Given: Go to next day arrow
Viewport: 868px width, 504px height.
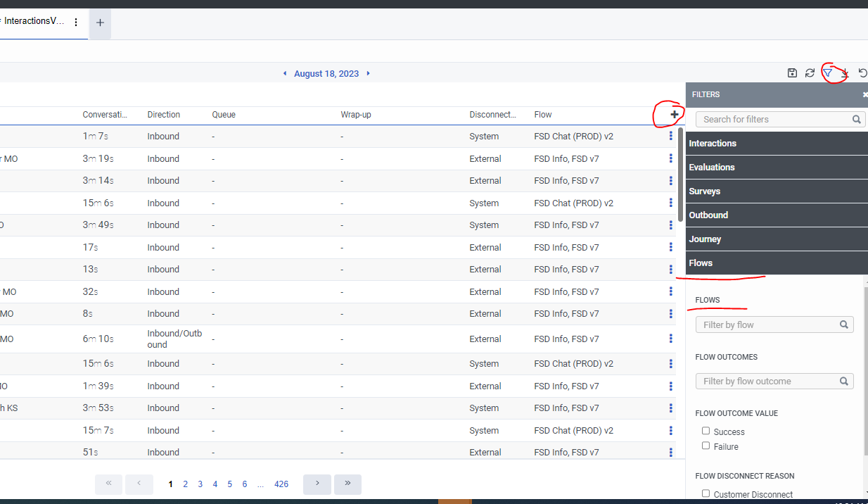Looking at the screenshot, I should [368, 73].
